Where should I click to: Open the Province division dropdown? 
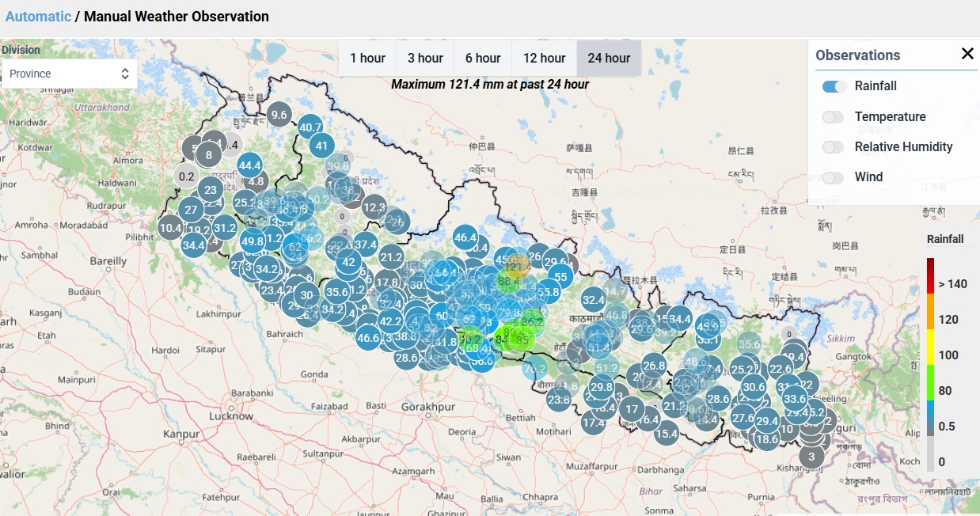(x=69, y=74)
